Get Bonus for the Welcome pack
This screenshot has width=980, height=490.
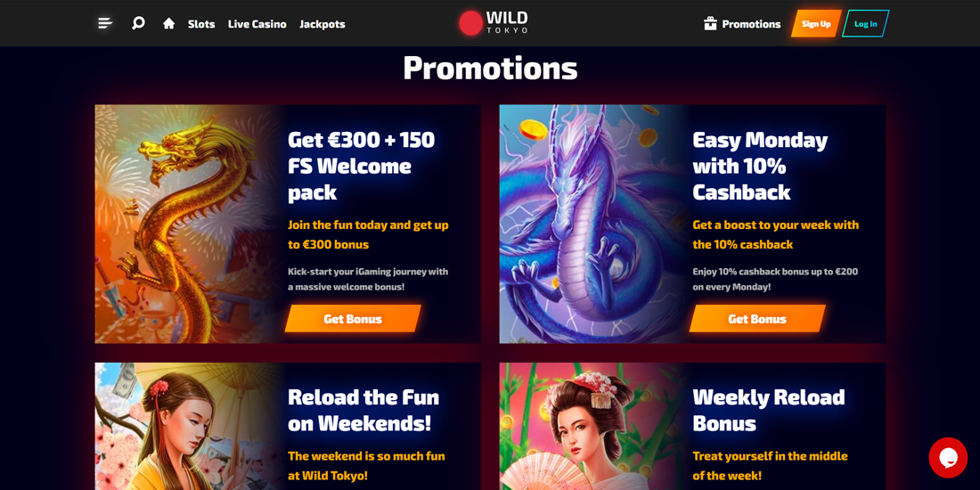point(353,319)
